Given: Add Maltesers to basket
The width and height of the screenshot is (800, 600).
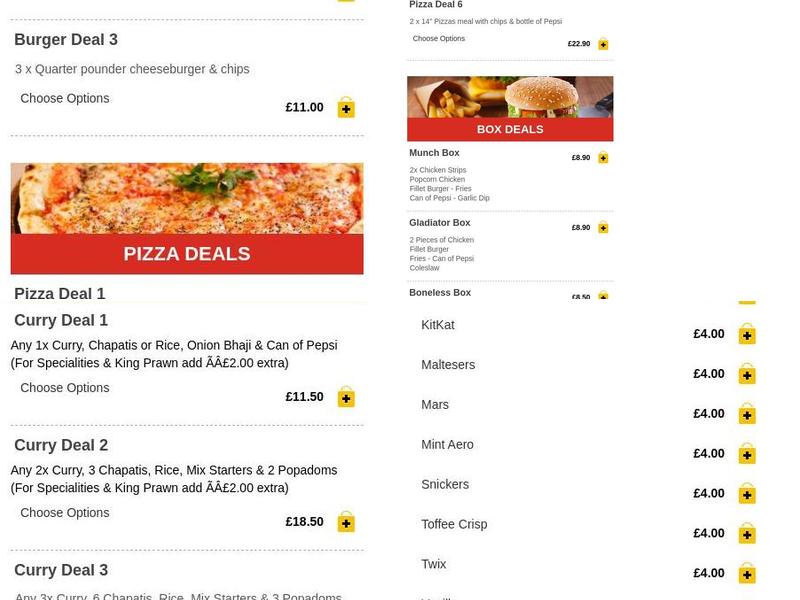Looking at the screenshot, I should (x=747, y=374).
